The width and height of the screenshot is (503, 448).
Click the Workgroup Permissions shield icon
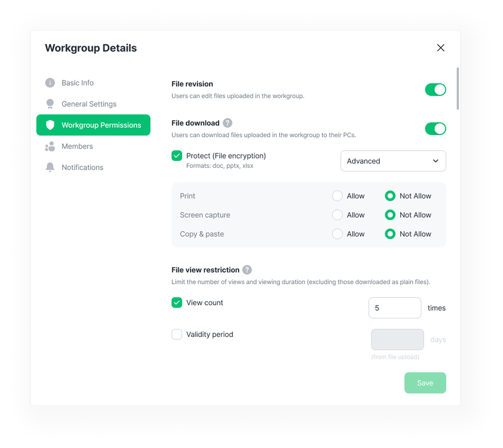tap(50, 125)
